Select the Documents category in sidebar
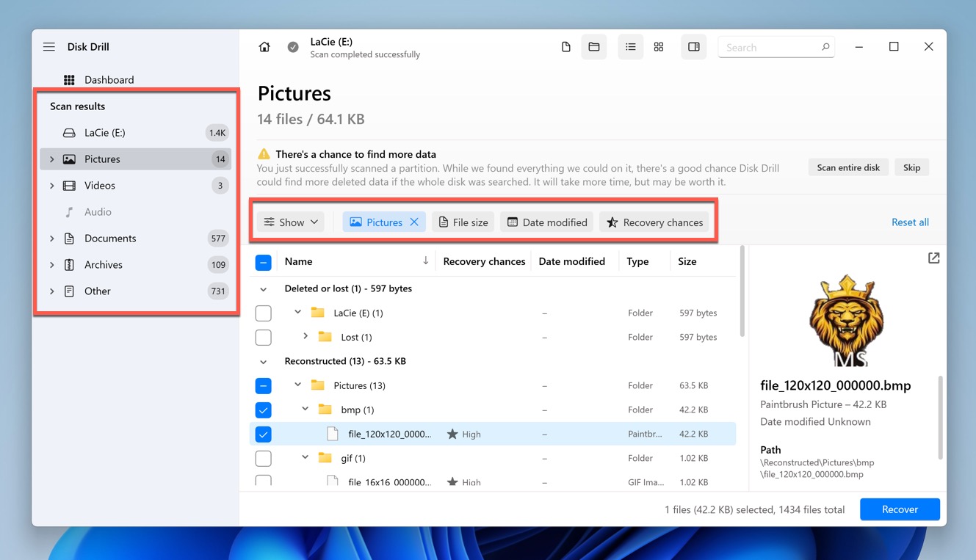The image size is (976, 560). [136, 239]
